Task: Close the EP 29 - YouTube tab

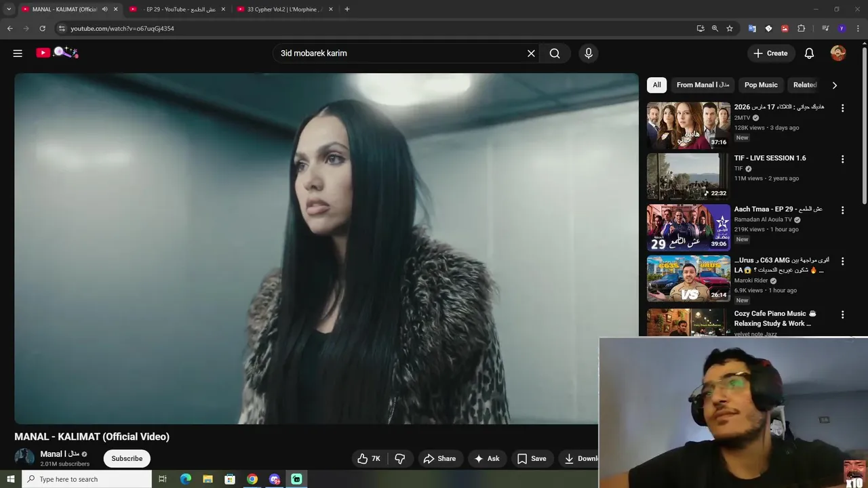Action: pyautogui.click(x=223, y=9)
